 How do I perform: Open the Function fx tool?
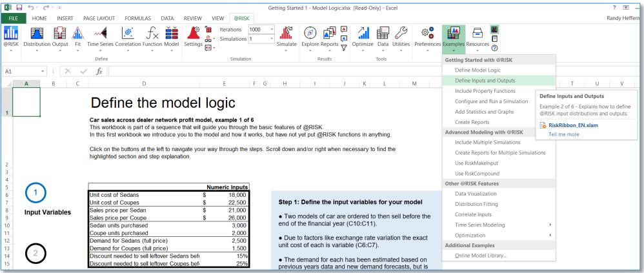(152, 37)
